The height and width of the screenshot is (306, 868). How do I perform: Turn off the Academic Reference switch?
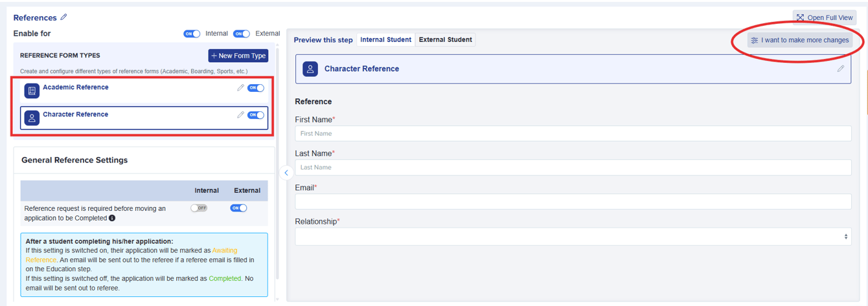(256, 88)
